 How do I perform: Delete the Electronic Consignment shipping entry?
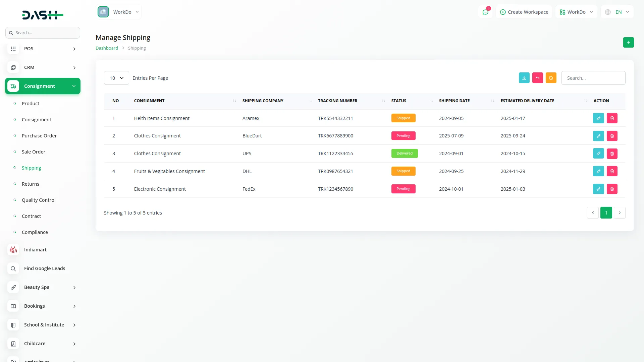pyautogui.click(x=612, y=189)
